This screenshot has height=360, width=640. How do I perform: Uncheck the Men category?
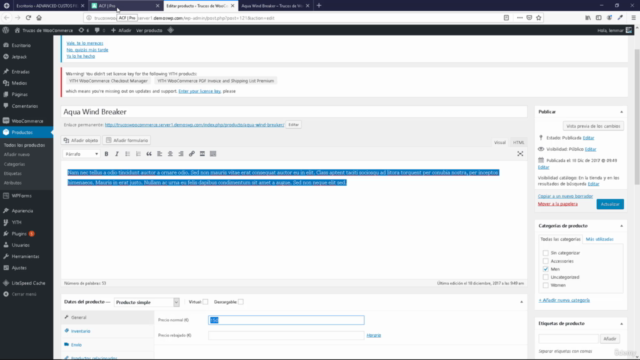[546, 269]
